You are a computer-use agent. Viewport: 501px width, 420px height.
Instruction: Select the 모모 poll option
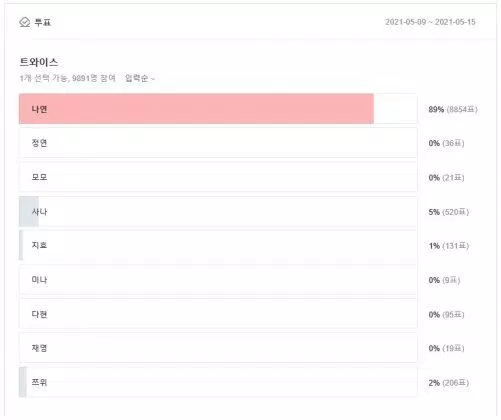(x=218, y=177)
